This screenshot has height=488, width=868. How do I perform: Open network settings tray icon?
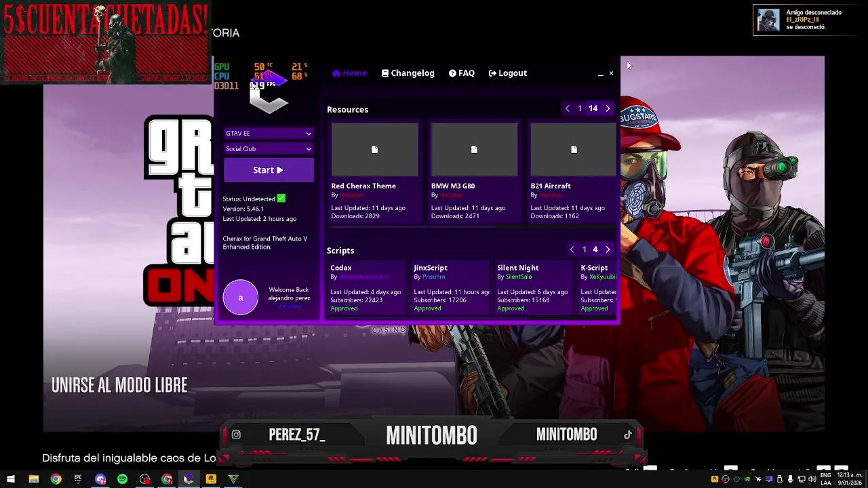coord(802,479)
